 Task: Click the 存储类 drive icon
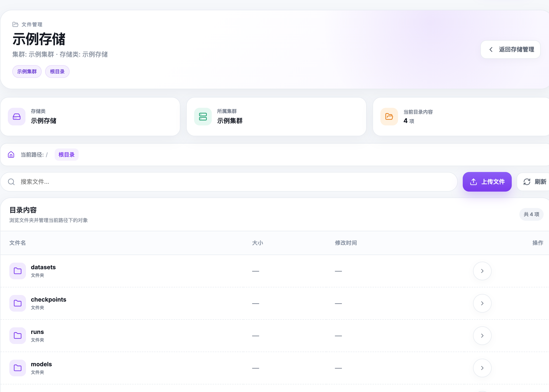pos(17,117)
